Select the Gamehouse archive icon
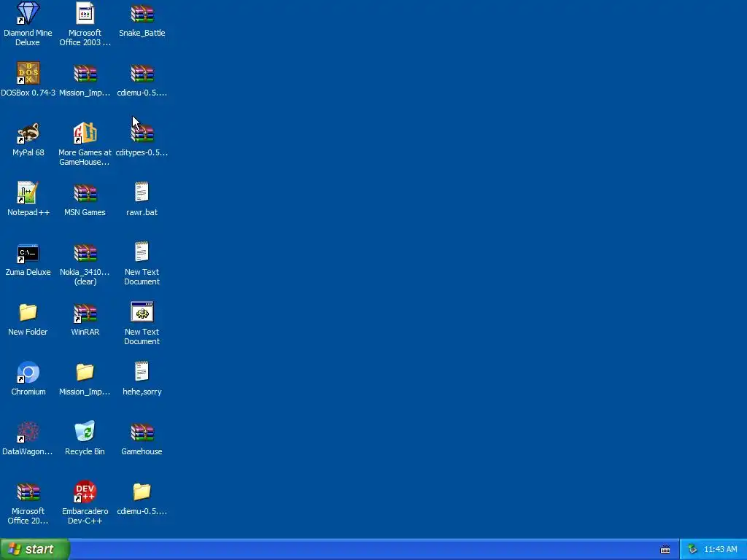 (x=142, y=432)
